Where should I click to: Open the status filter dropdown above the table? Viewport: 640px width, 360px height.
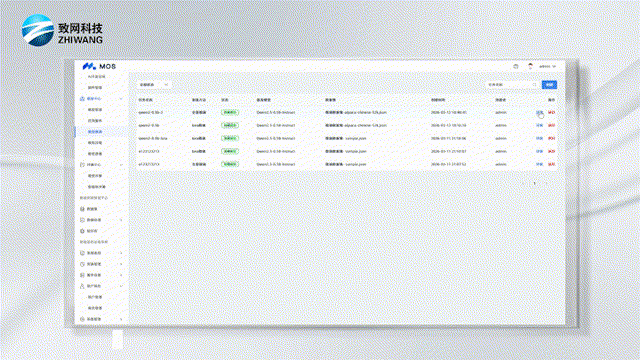point(154,84)
